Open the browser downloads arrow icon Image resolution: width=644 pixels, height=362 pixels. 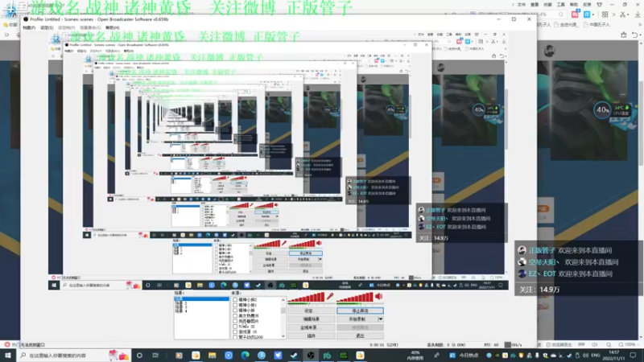638,14
